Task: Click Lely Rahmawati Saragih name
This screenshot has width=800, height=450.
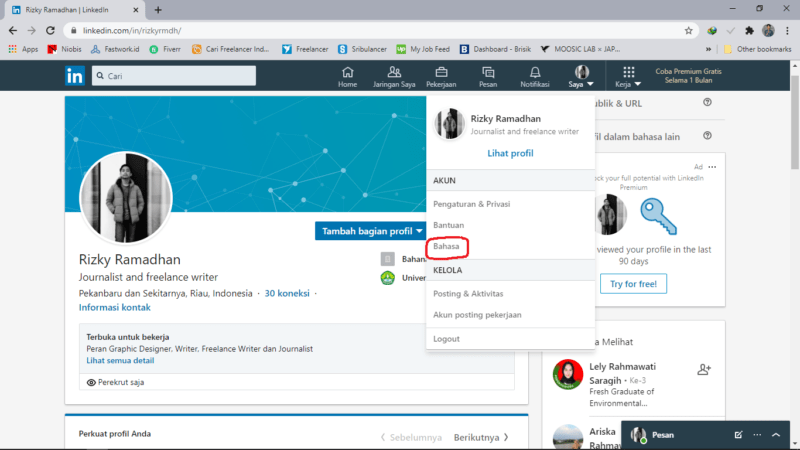Action: click(x=622, y=373)
